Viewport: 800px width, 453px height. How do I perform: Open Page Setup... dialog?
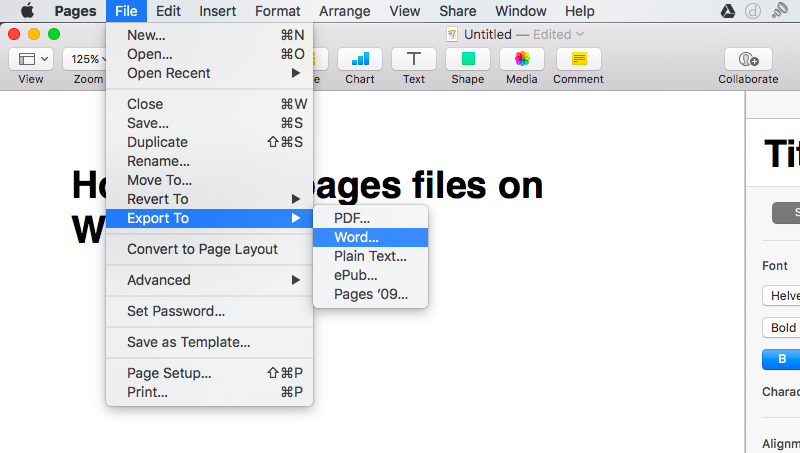[x=209, y=373]
